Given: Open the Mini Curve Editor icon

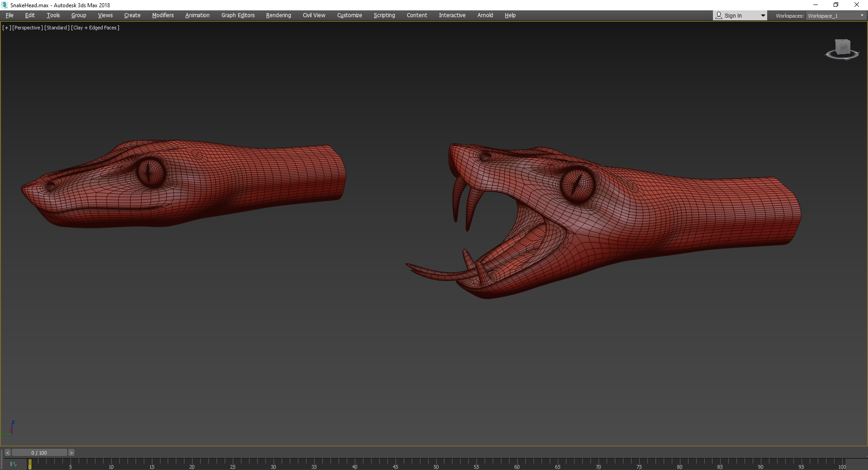Looking at the screenshot, I should point(14,464).
